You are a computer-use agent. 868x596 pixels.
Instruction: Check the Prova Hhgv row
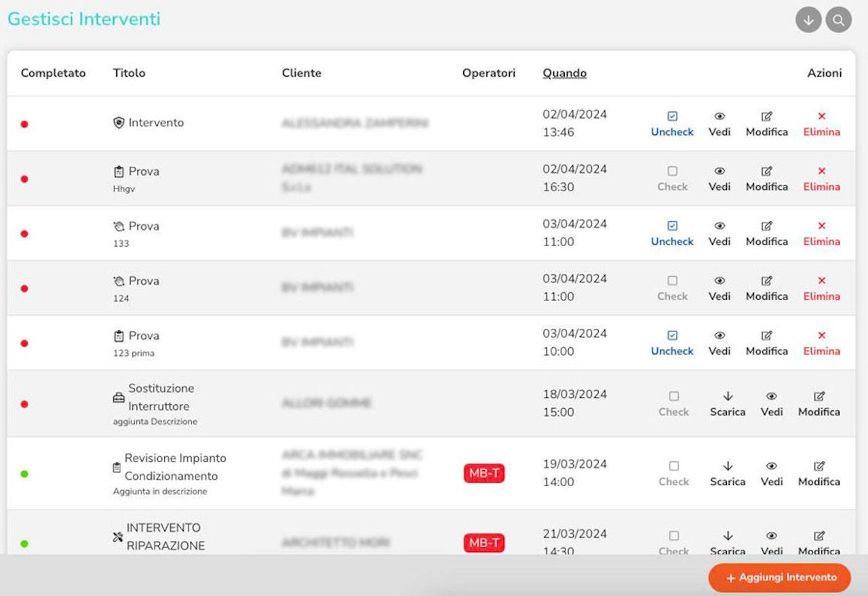point(672,179)
